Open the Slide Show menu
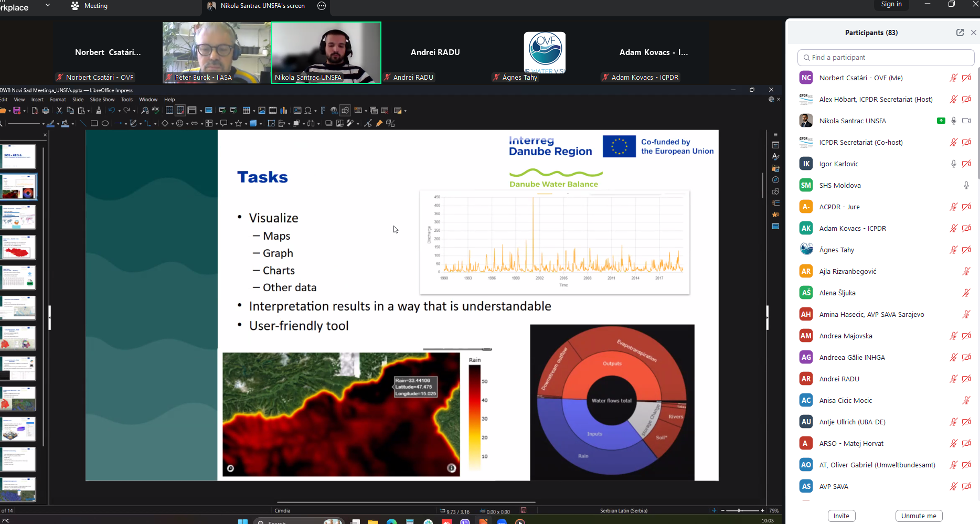980x524 pixels. click(102, 100)
